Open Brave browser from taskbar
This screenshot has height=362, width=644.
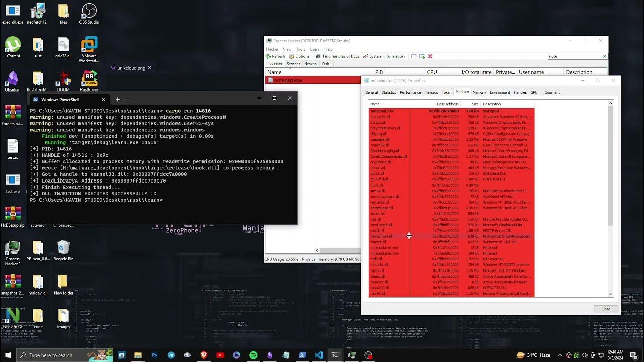pyautogui.click(x=204, y=355)
